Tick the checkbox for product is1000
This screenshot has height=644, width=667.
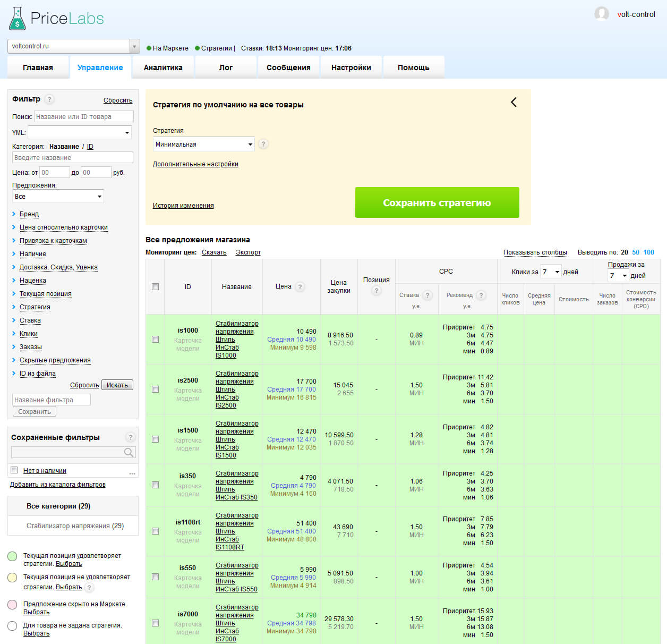point(155,338)
